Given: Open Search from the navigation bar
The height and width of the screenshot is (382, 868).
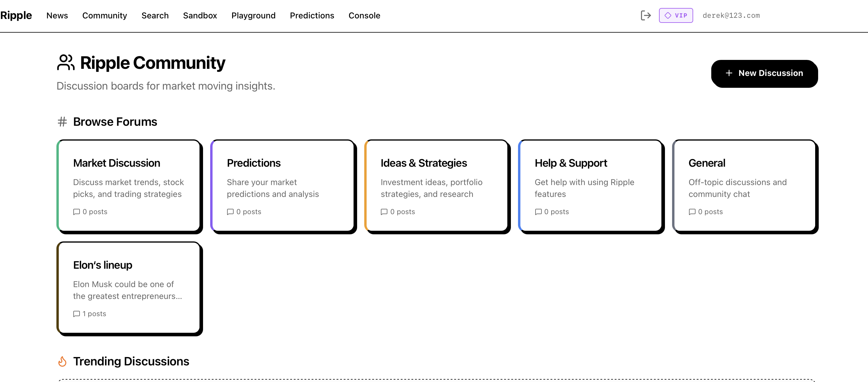Looking at the screenshot, I should (x=155, y=15).
